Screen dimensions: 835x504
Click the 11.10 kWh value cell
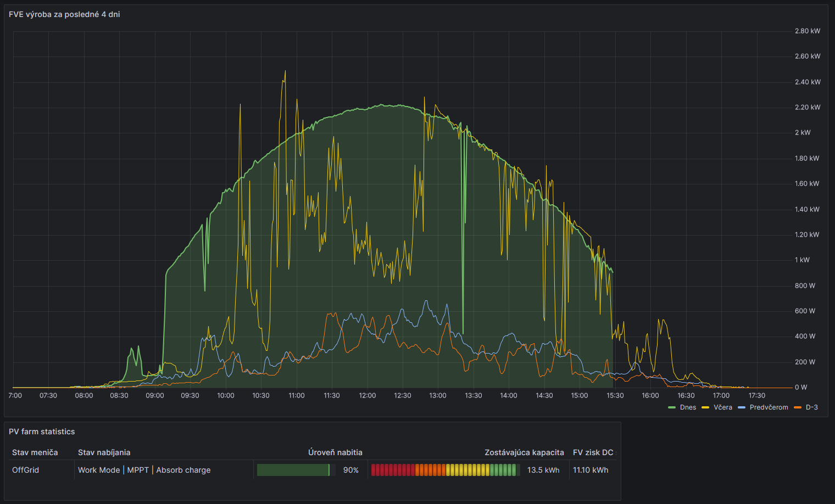(591, 470)
